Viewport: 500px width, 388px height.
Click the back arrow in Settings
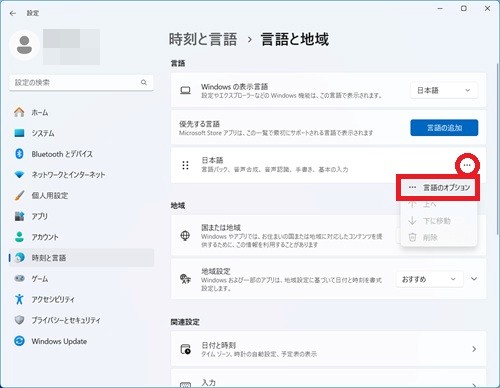point(13,13)
